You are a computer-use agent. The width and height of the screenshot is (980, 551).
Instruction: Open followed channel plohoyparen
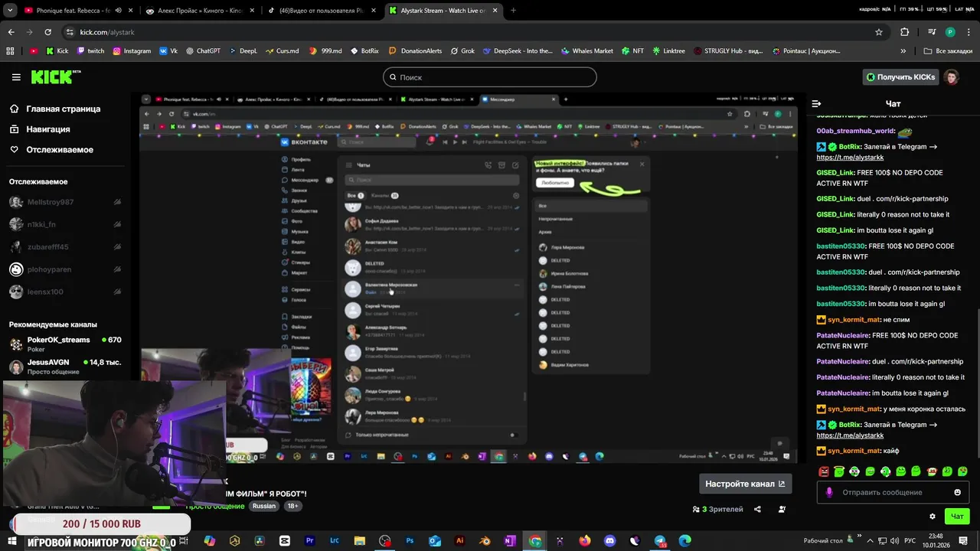[65, 269]
